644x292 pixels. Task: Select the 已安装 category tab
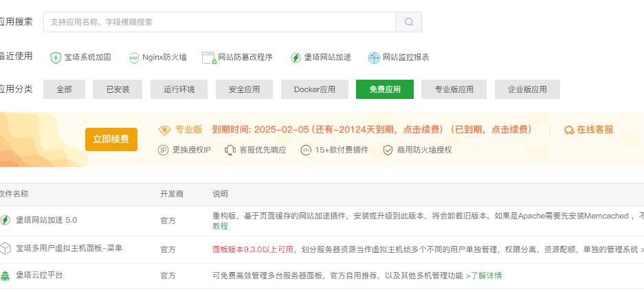point(118,89)
